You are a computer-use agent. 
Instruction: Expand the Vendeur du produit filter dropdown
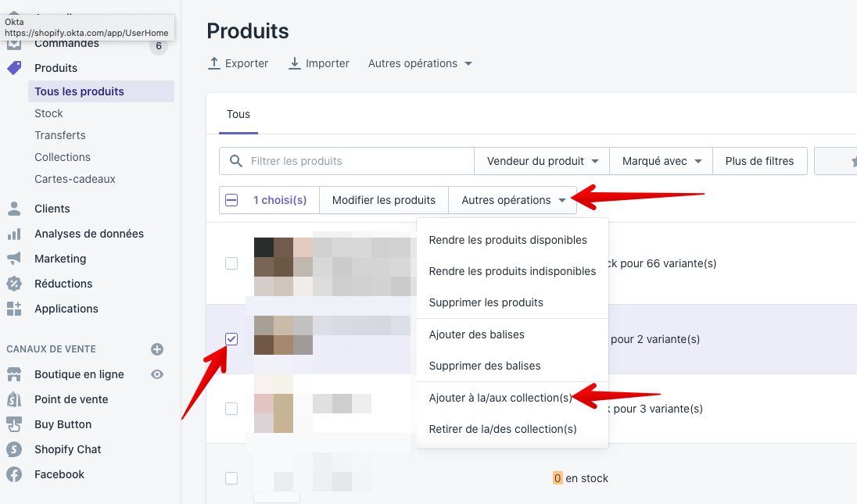pyautogui.click(x=542, y=161)
